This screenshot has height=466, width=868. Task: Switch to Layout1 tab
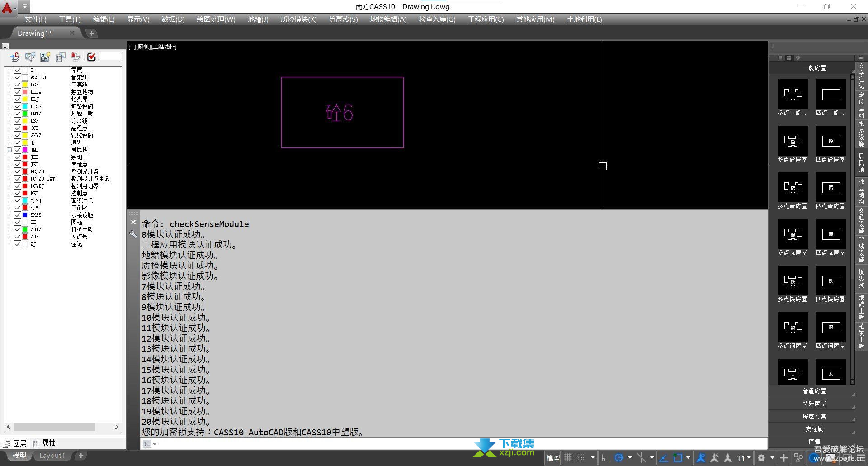point(52,456)
